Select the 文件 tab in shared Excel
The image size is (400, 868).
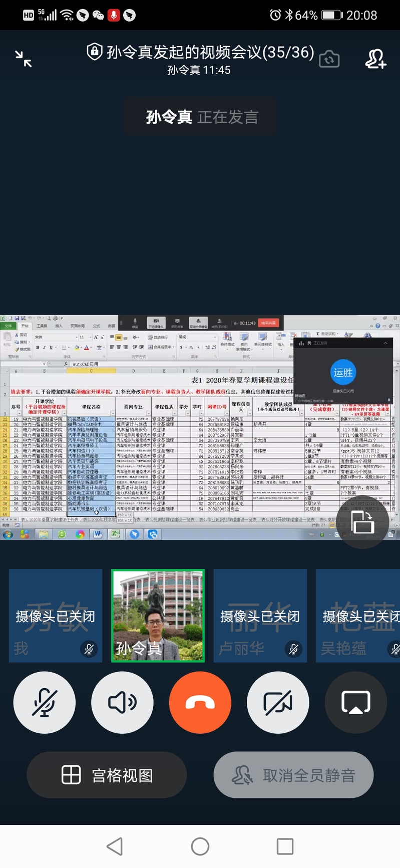click(8, 326)
